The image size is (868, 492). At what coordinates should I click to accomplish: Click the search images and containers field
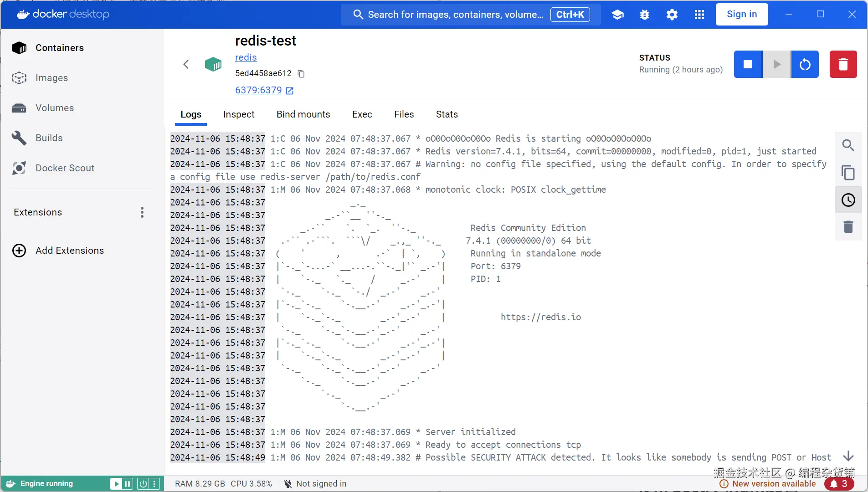tap(456, 15)
